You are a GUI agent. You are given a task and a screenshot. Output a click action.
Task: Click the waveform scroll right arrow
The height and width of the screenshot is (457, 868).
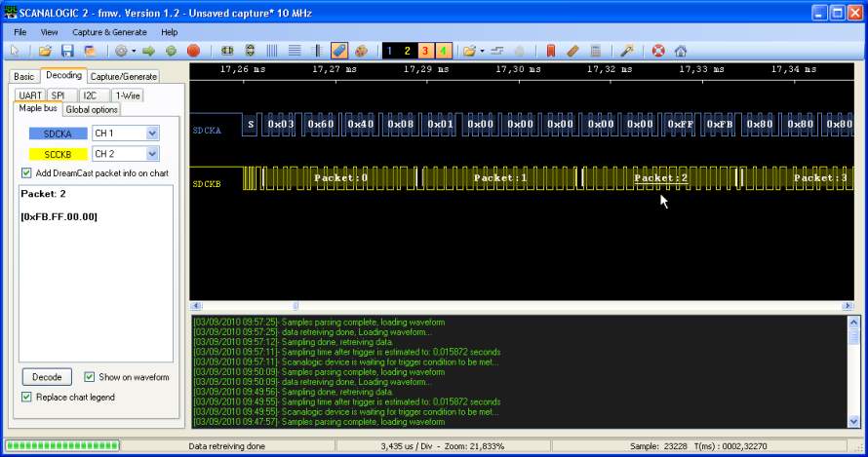(x=847, y=305)
